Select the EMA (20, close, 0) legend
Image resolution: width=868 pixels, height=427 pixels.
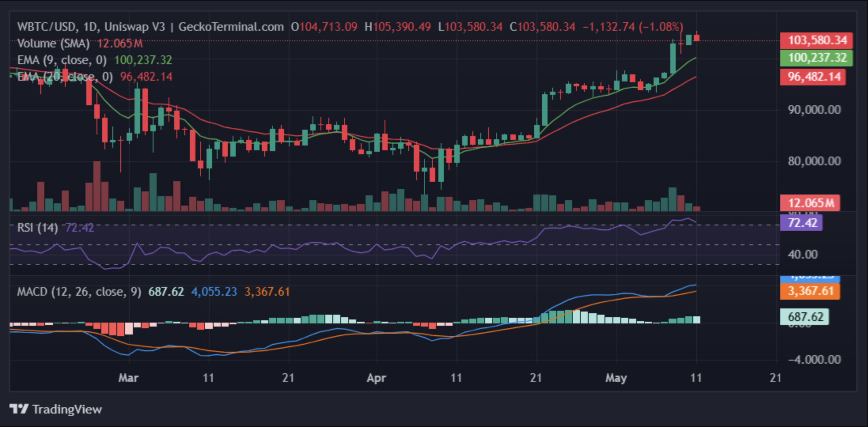point(65,77)
